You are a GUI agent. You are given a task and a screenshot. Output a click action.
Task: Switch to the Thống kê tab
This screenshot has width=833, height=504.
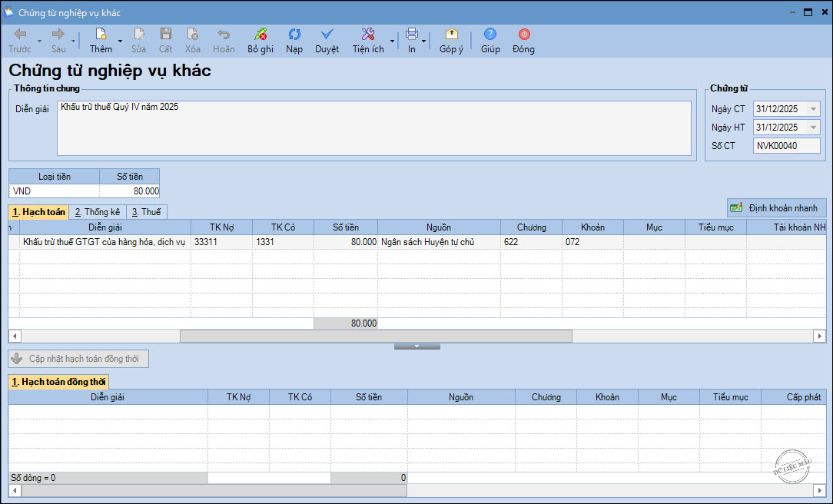coord(97,212)
